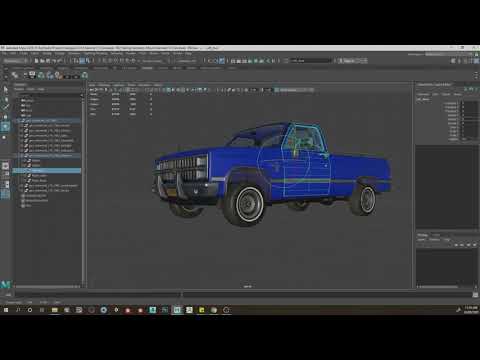Click the New Scene icon on the status line

(36, 61)
